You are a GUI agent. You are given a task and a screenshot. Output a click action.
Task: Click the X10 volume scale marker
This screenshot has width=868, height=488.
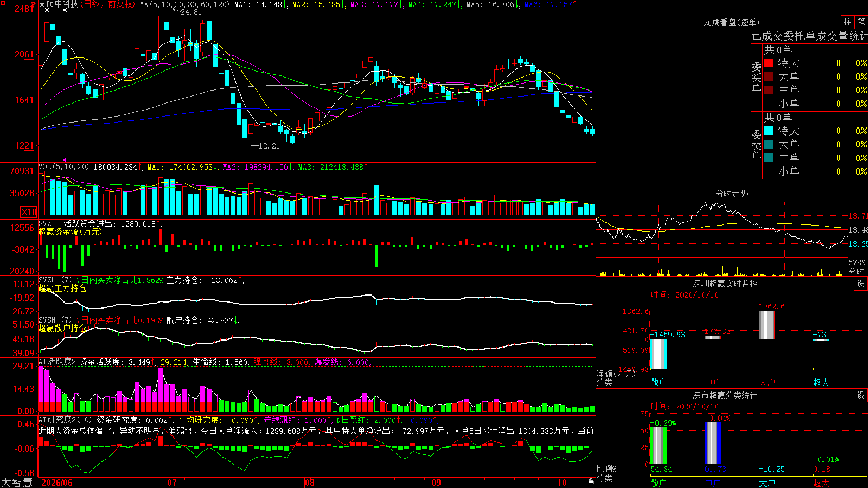point(29,212)
